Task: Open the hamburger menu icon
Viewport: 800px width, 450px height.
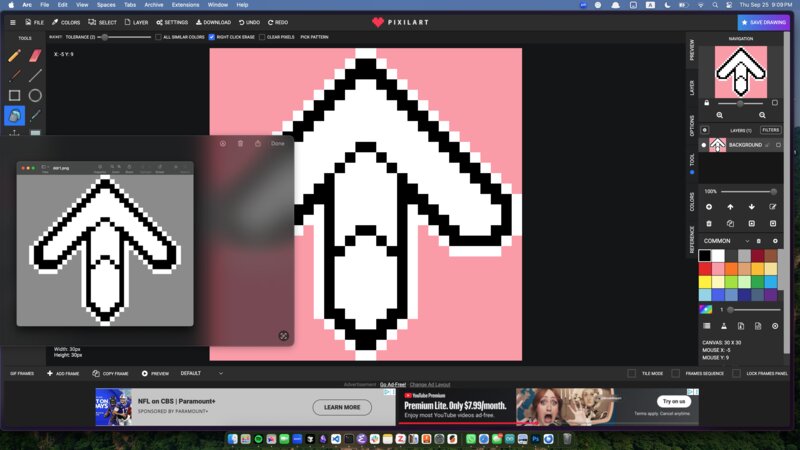Action: [x=13, y=22]
